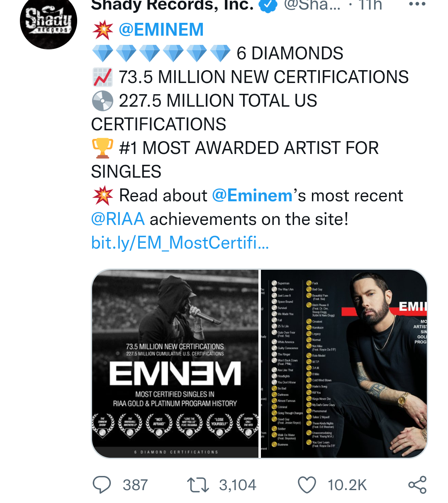Open the bit.ly/EM_MostCertifi link
The width and height of the screenshot is (448, 503).
[180, 243]
